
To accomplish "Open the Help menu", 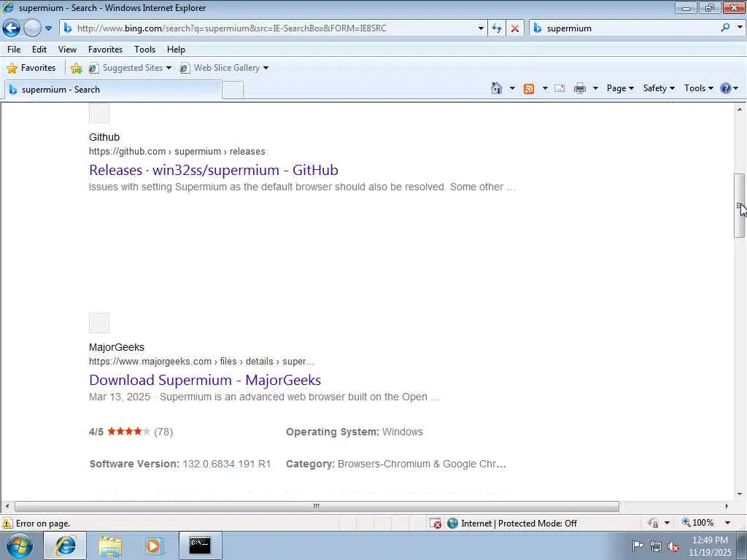I will point(176,49).
